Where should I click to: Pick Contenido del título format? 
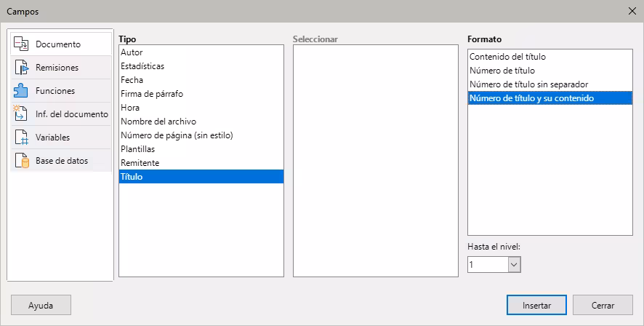507,57
